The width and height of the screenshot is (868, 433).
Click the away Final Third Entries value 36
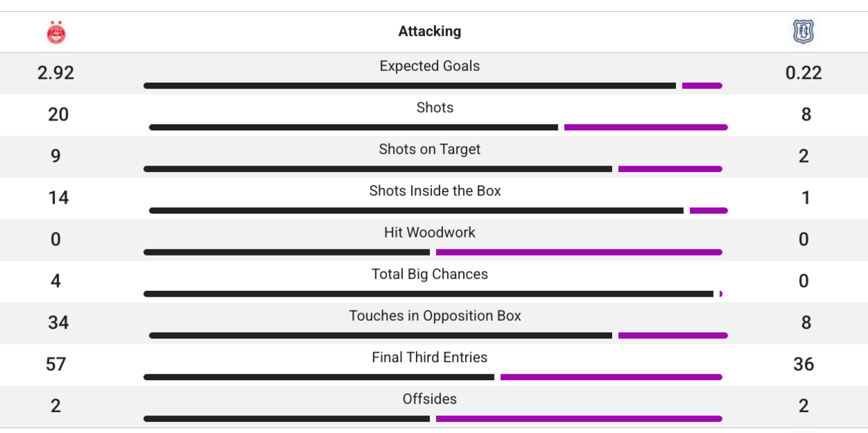803,364
